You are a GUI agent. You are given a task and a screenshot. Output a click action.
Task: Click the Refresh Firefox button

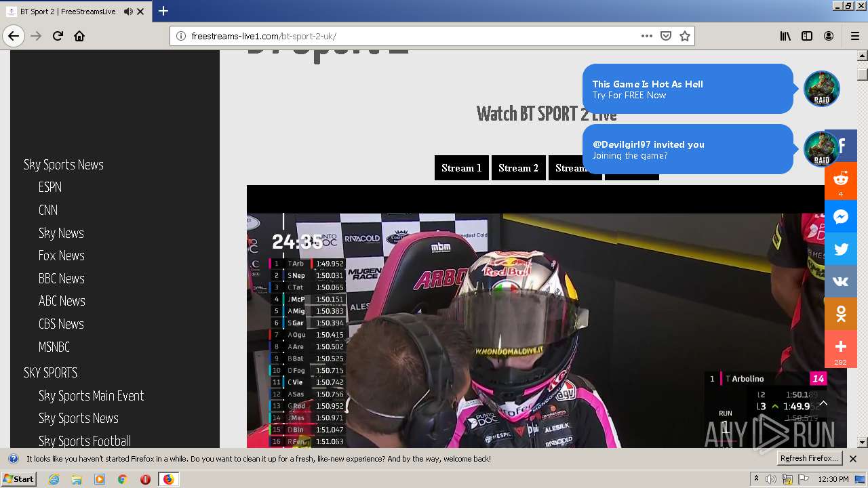coord(810,459)
